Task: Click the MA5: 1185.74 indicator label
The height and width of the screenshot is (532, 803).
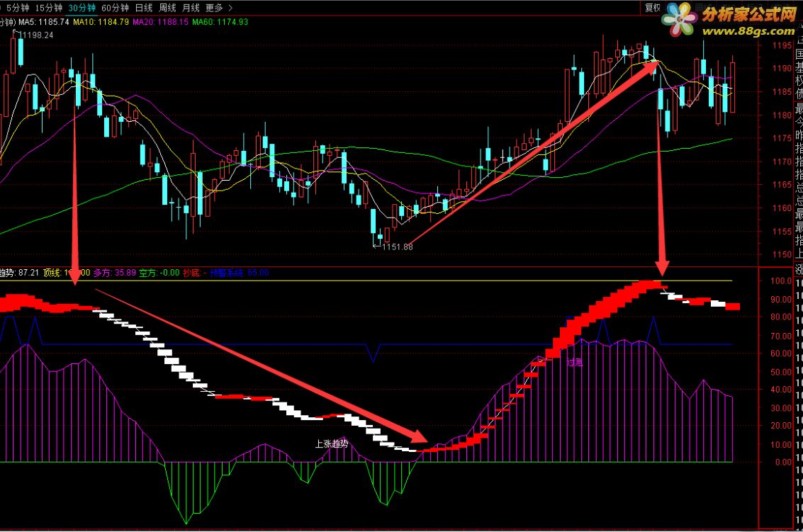Action: click(x=43, y=22)
